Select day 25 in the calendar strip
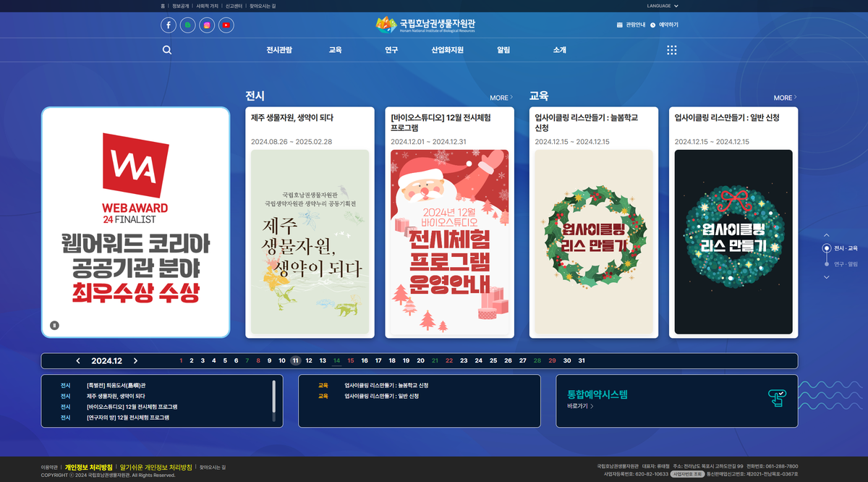The width and height of the screenshot is (868, 482). 493,360
